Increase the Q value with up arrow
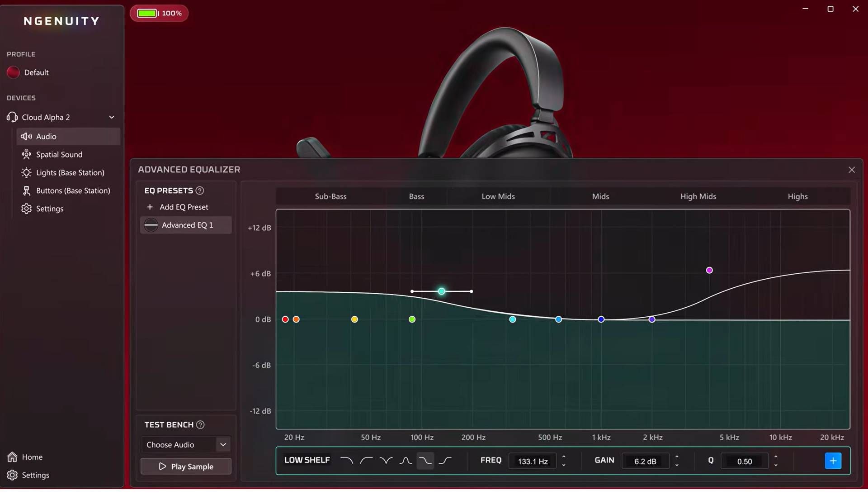 776,457
